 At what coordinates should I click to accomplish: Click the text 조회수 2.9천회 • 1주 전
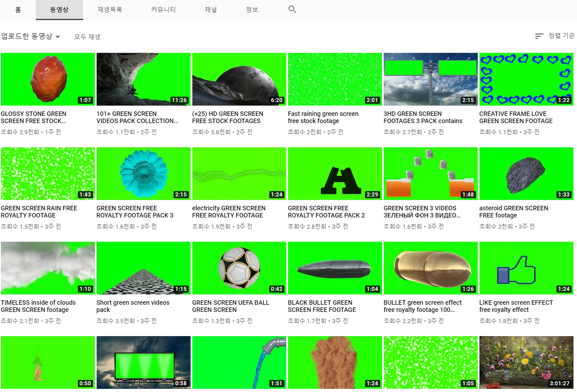click(x=31, y=132)
